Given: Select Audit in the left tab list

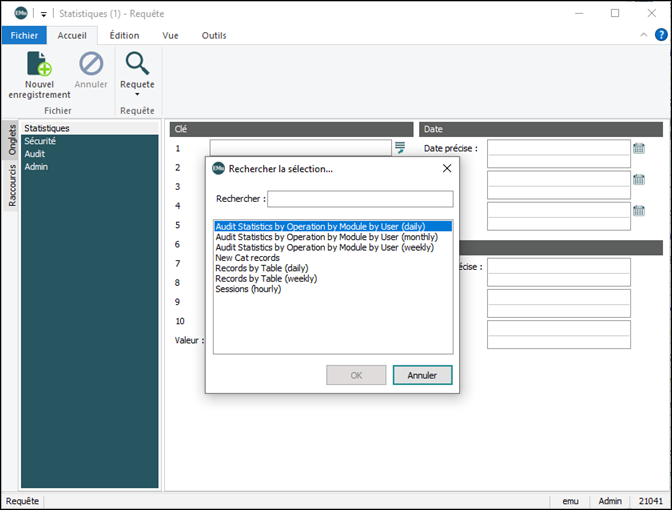Looking at the screenshot, I should click(x=35, y=154).
